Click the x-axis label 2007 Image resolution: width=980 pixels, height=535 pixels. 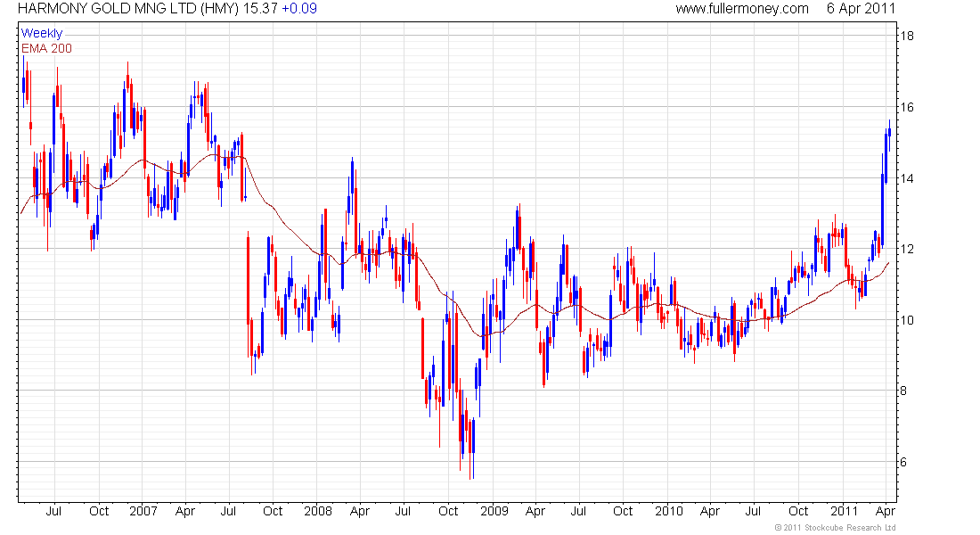[143, 511]
